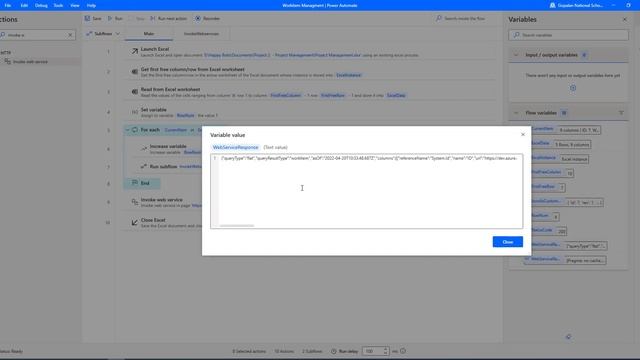Image resolution: width=640 pixels, height=360 pixels.
Task: Click the Set variable action icon
Action: pyautogui.click(x=134, y=112)
